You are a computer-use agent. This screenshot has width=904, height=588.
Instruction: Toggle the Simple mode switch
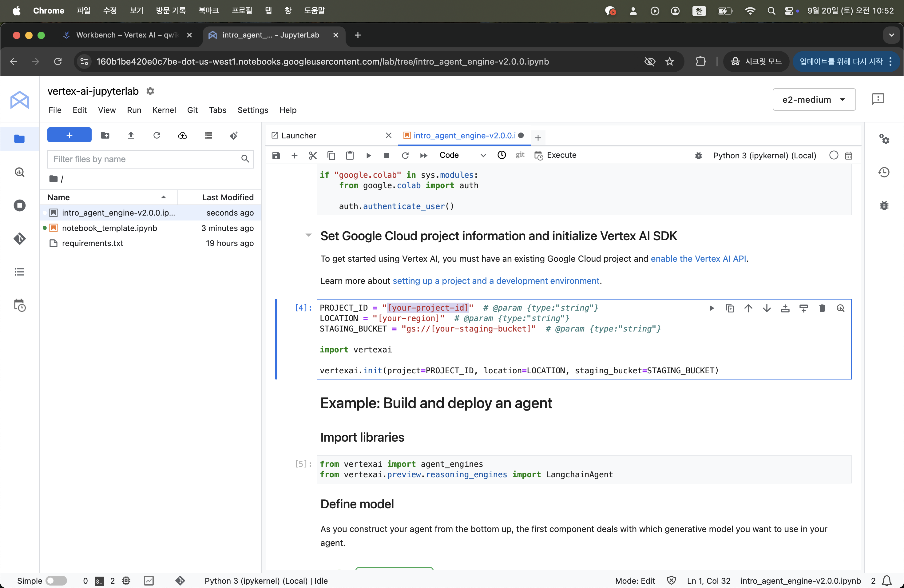(x=56, y=580)
